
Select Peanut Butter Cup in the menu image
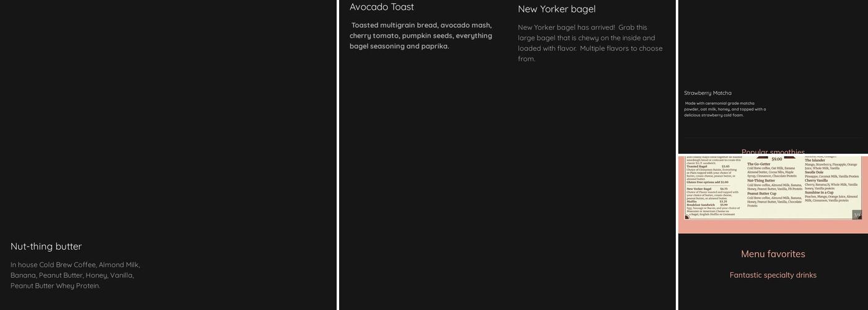pos(761,193)
